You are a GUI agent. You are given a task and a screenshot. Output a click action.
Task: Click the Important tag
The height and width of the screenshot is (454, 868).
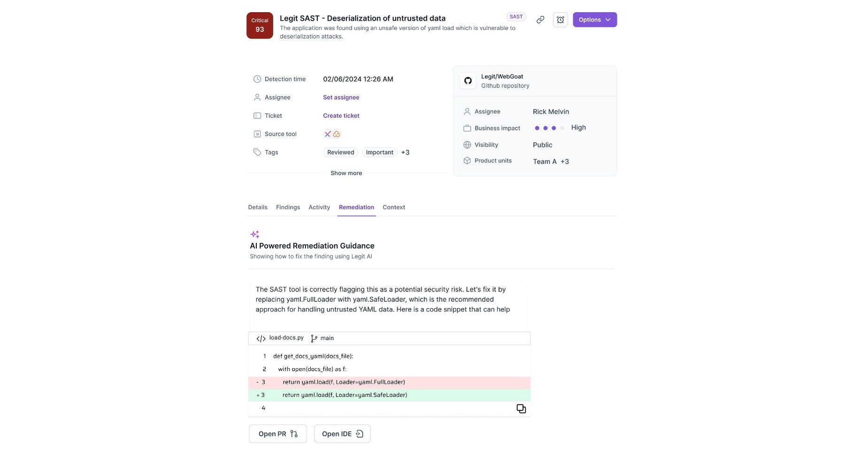coord(379,152)
